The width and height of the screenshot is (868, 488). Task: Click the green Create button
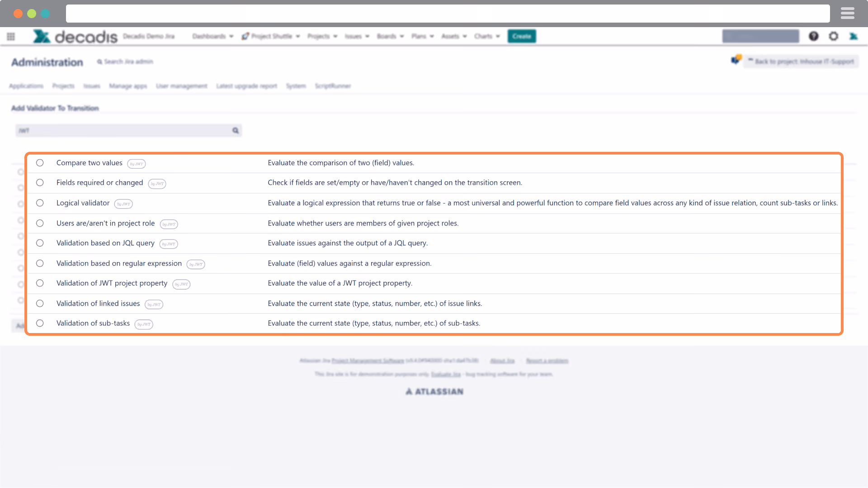click(x=522, y=36)
